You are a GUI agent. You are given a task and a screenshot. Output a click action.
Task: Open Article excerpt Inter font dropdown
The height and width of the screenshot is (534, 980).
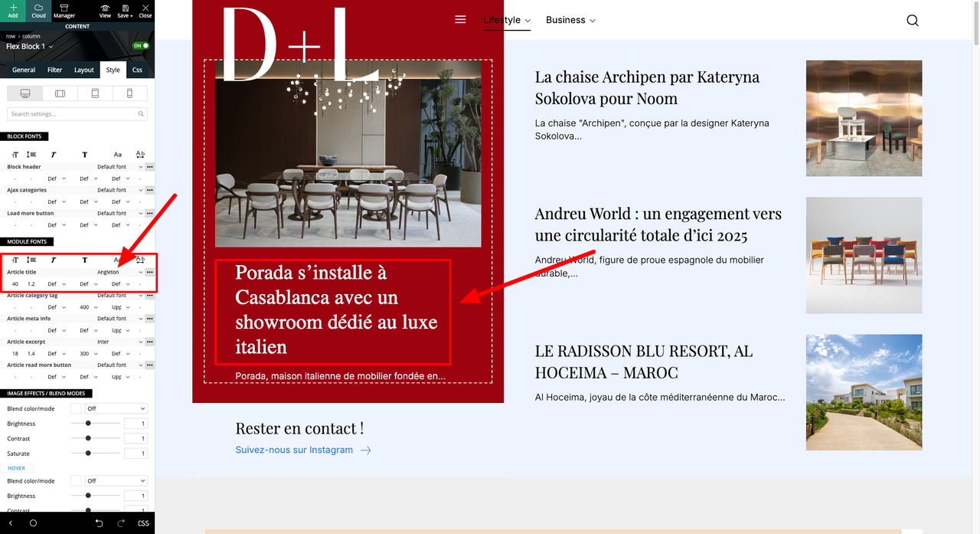pyautogui.click(x=119, y=342)
